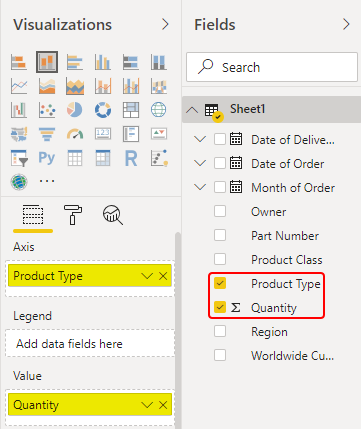
Task: Choose the Filled map visual
Action: (19, 134)
